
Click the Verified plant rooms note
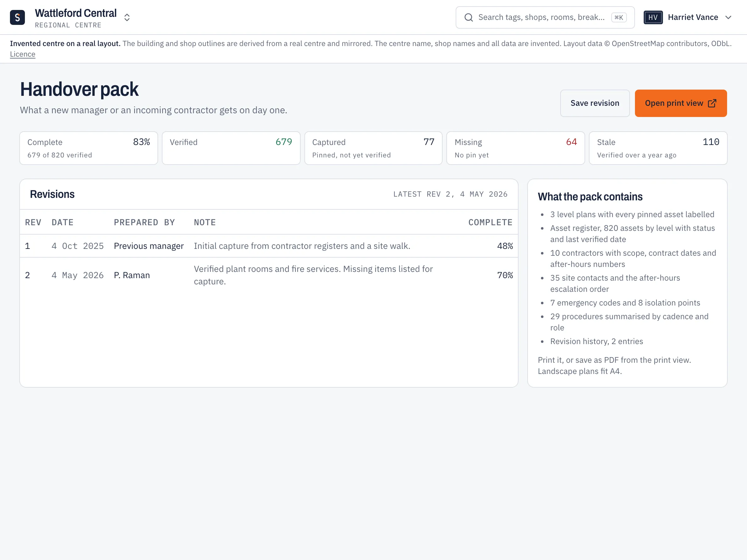point(313,275)
